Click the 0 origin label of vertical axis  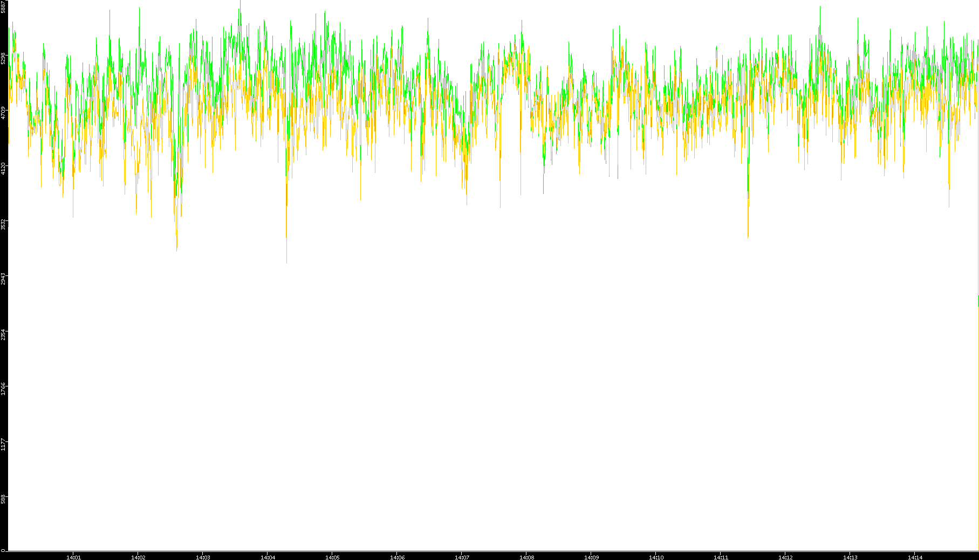(3, 550)
